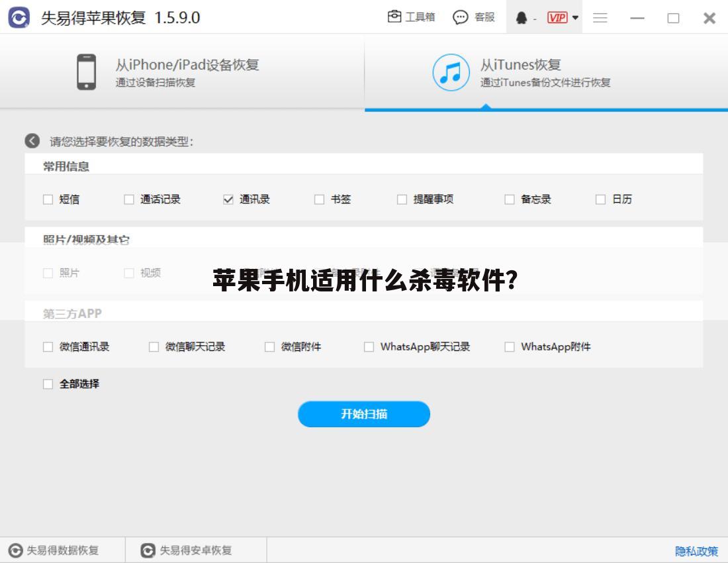Click the 开始扫描 scan button

(x=364, y=414)
